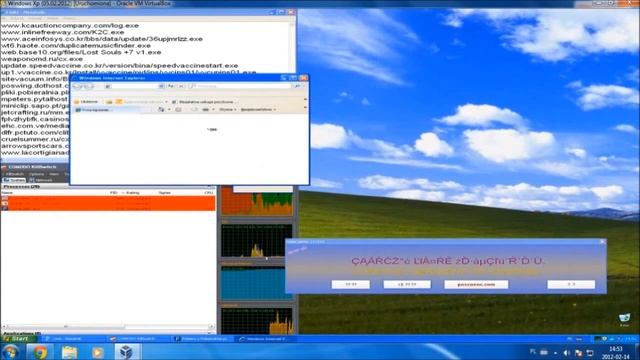The height and width of the screenshot is (360, 640).
Task: Sort processes by the Signer column header
Action: 164,192
